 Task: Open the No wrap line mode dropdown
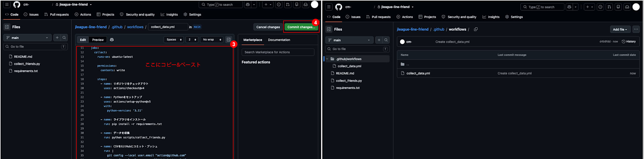click(x=212, y=40)
